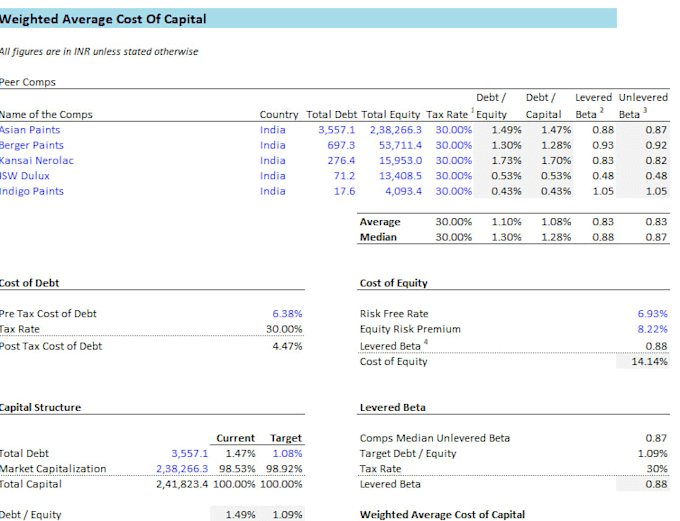This screenshot has height=521, width=680.
Task: Select the Comps Median Unlevered Beta label
Action: [435, 438]
